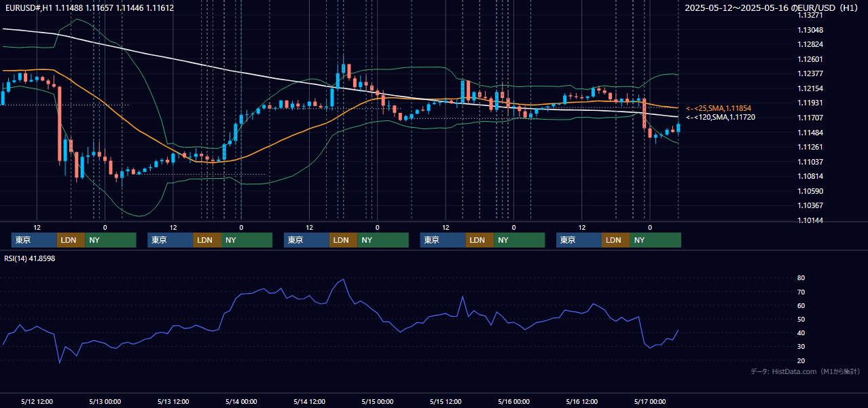Click price axis value 1.13271
Screen dimensions: 868x408
[810, 15]
